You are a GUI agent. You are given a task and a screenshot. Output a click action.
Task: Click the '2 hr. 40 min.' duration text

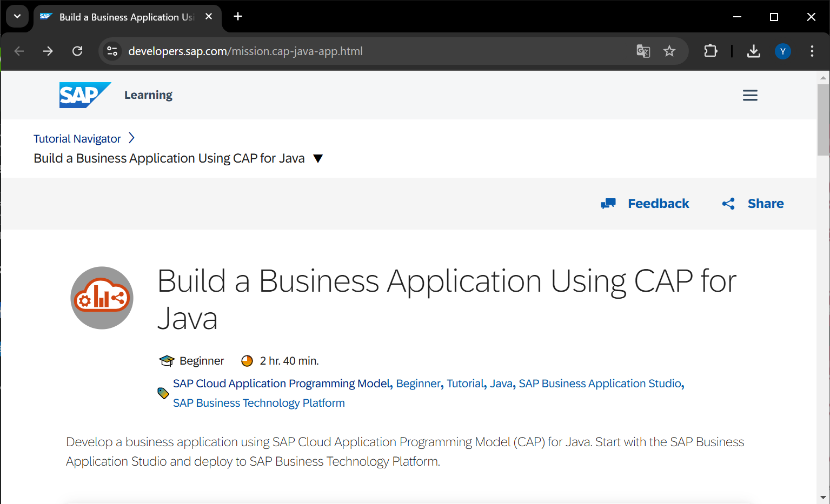pyautogui.click(x=289, y=361)
